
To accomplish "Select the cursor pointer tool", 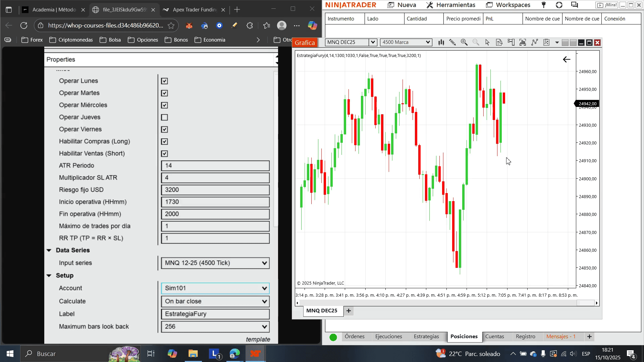I will click(487, 42).
